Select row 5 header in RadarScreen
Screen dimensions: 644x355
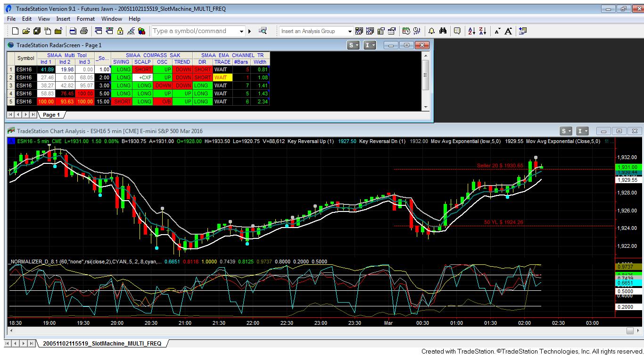click(x=10, y=101)
